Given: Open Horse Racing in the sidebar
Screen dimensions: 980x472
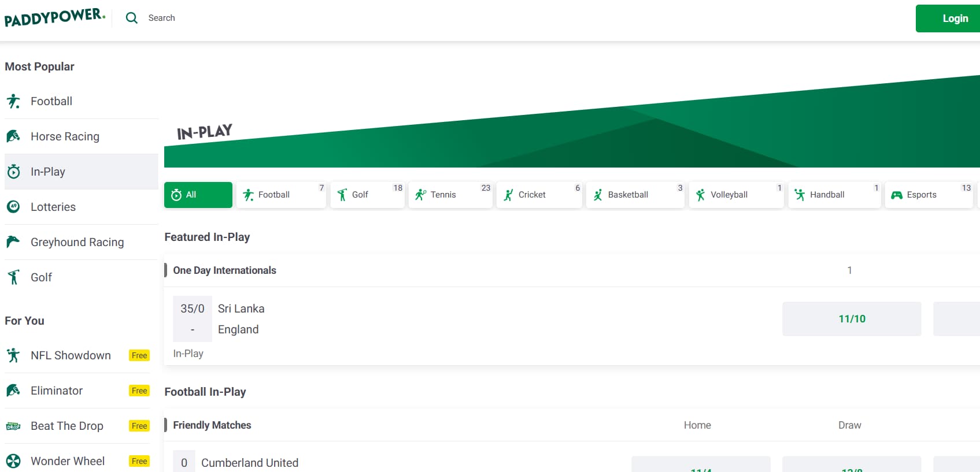Looking at the screenshot, I should pyautogui.click(x=82, y=136).
